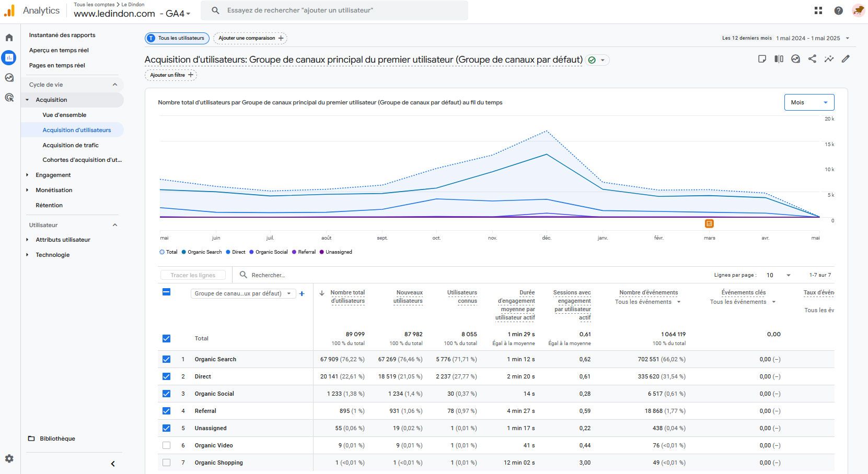Image resolution: width=868 pixels, height=474 pixels.
Task: Click the Bibliothèque folder icon
Action: click(31, 439)
